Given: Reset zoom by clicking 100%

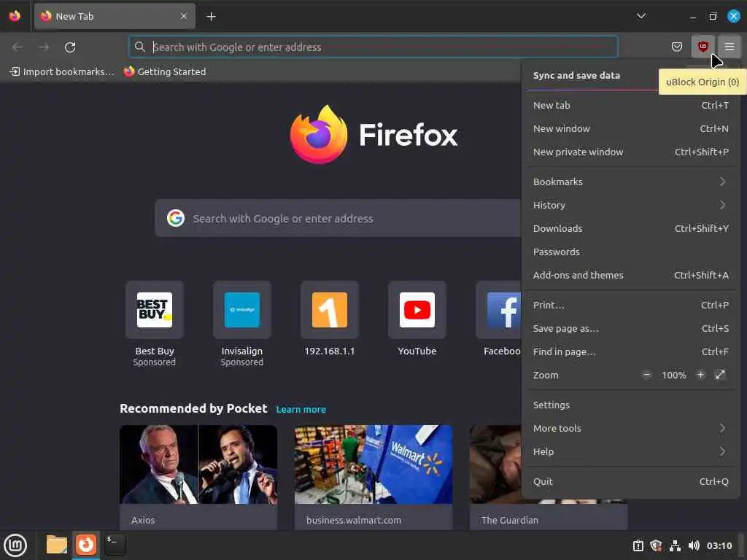Looking at the screenshot, I should click(673, 376).
